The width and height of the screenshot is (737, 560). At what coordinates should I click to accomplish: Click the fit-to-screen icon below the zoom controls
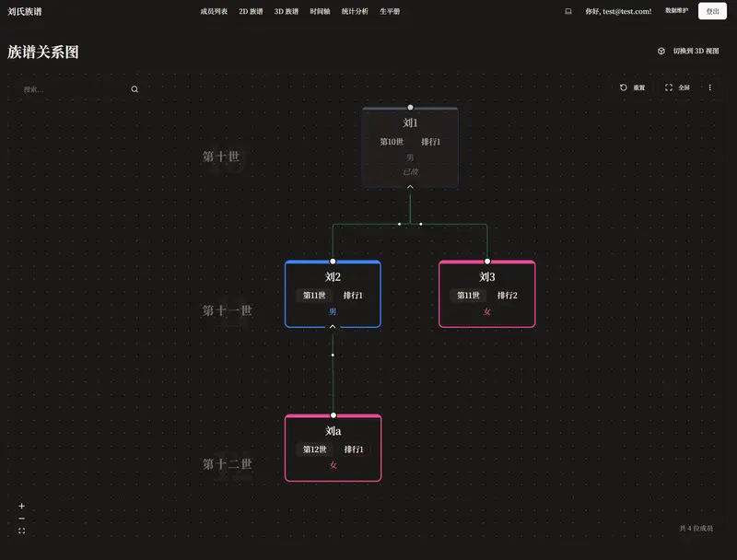click(21, 531)
